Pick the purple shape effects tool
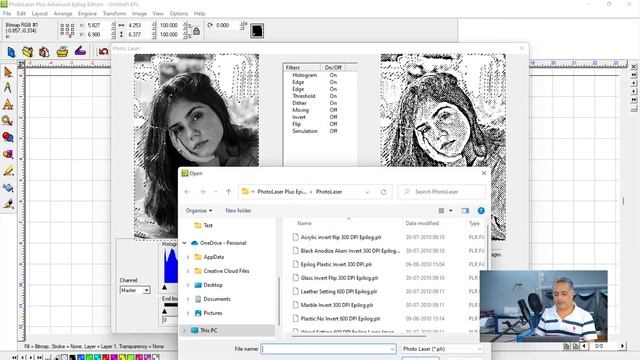Image resolution: width=640 pixels, height=360 pixels. tap(8, 154)
